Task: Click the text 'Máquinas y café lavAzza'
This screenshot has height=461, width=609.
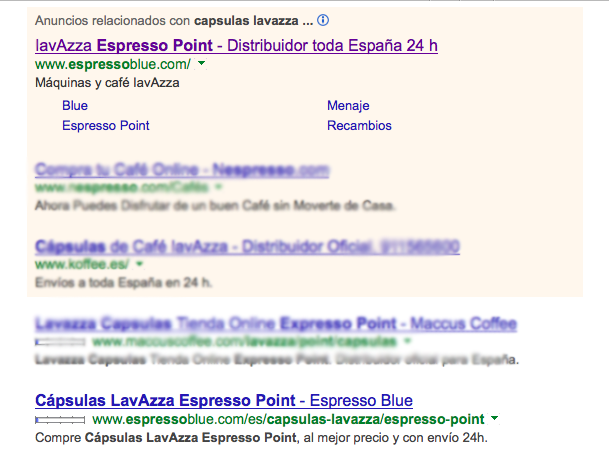Action: coord(107,83)
